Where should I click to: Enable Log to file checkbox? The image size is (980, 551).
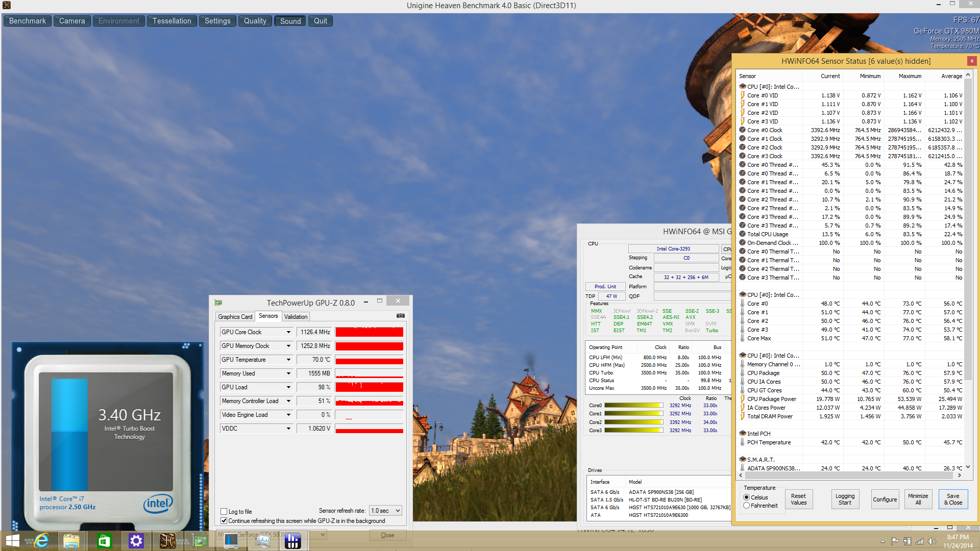[224, 511]
